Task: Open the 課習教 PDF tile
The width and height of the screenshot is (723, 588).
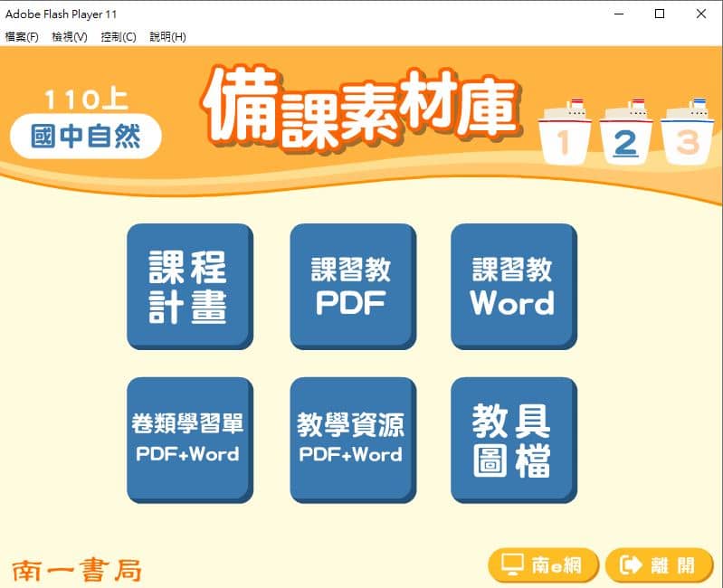Action: click(353, 287)
